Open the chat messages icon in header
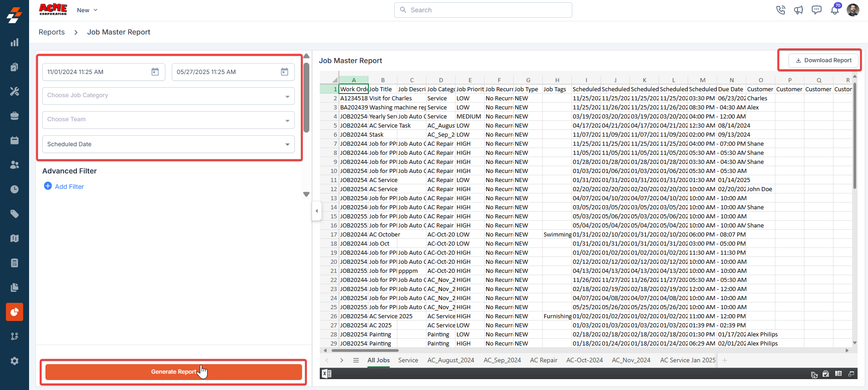The width and height of the screenshot is (868, 390). (x=817, y=10)
